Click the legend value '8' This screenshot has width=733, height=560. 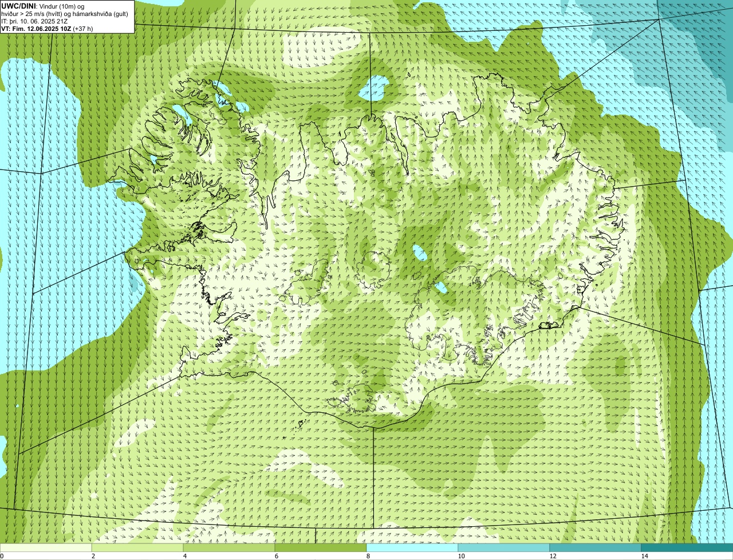[368, 556]
